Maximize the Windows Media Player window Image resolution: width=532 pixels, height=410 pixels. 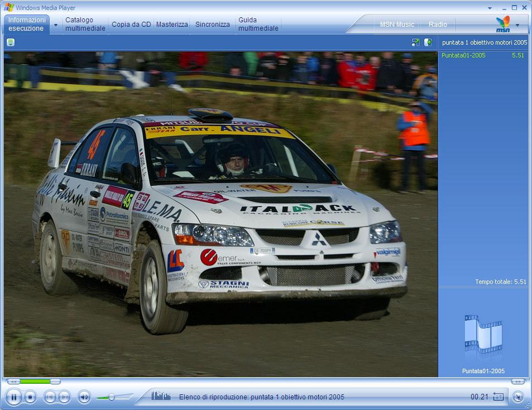click(x=514, y=7)
